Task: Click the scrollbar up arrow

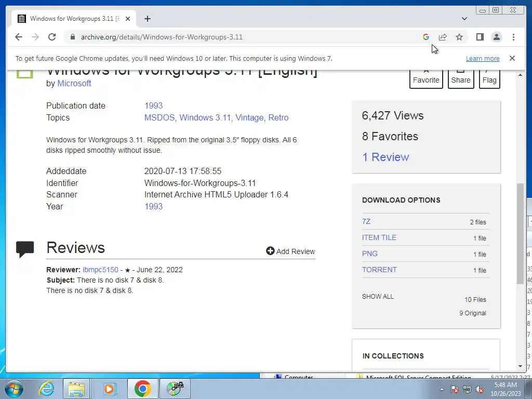Action: point(520,75)
